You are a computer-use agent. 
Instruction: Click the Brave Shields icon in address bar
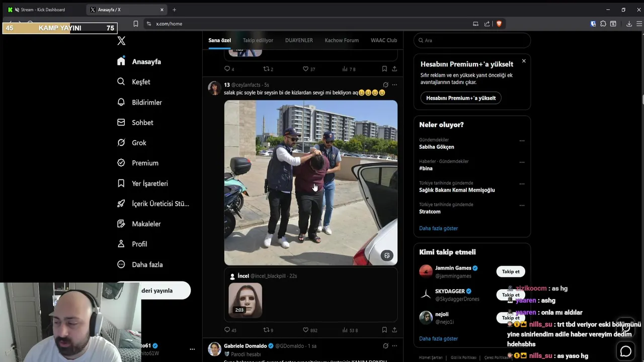pyautogui.click(x=499, y=24)
